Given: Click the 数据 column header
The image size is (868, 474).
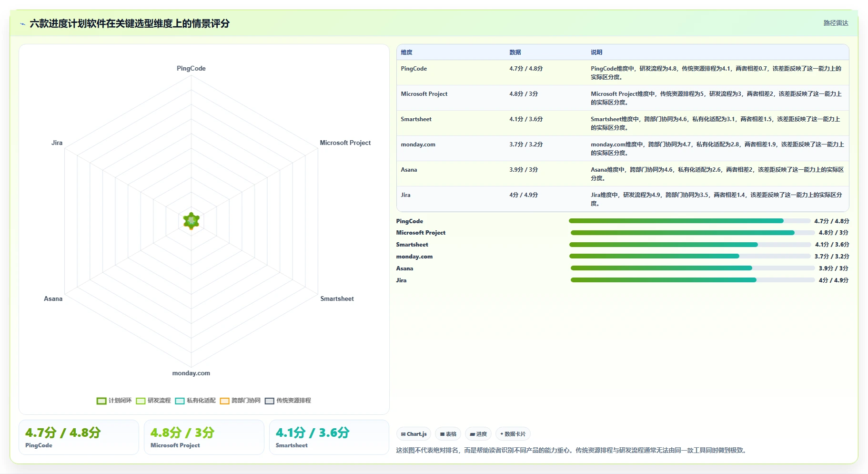Looking at the screenshot, I should [x=515, y=52].
